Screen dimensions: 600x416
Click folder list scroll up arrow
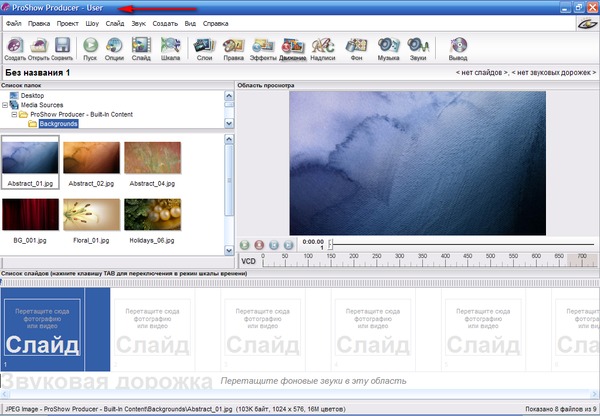click(229, 96)
